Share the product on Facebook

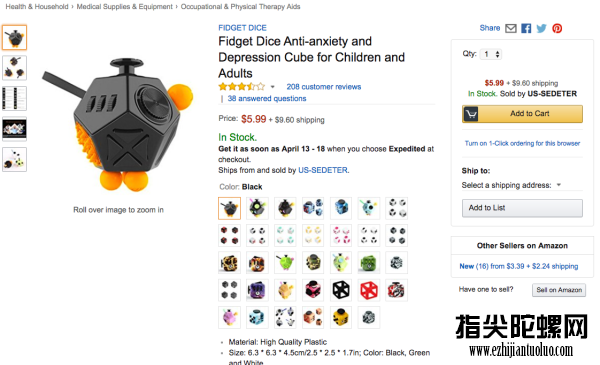pos(526,28)
